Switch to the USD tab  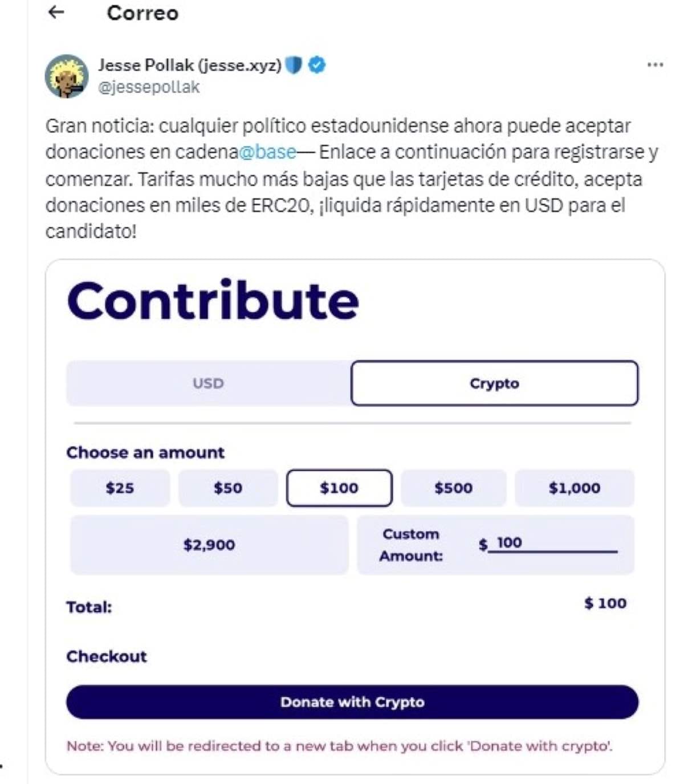click(208, 383)
